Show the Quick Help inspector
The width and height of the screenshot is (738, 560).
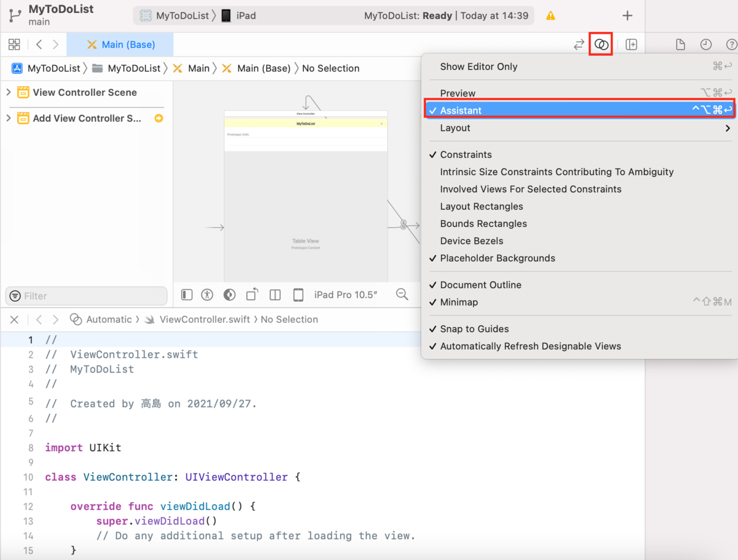731,44
